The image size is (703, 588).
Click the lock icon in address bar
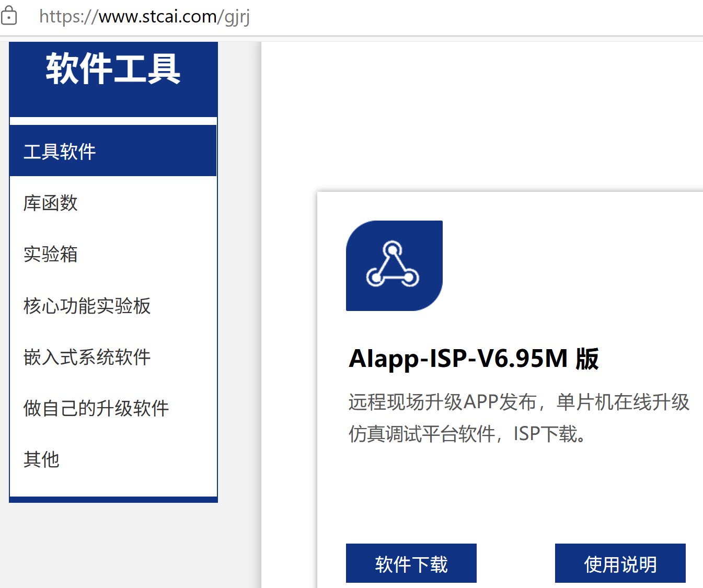(8, 16)
